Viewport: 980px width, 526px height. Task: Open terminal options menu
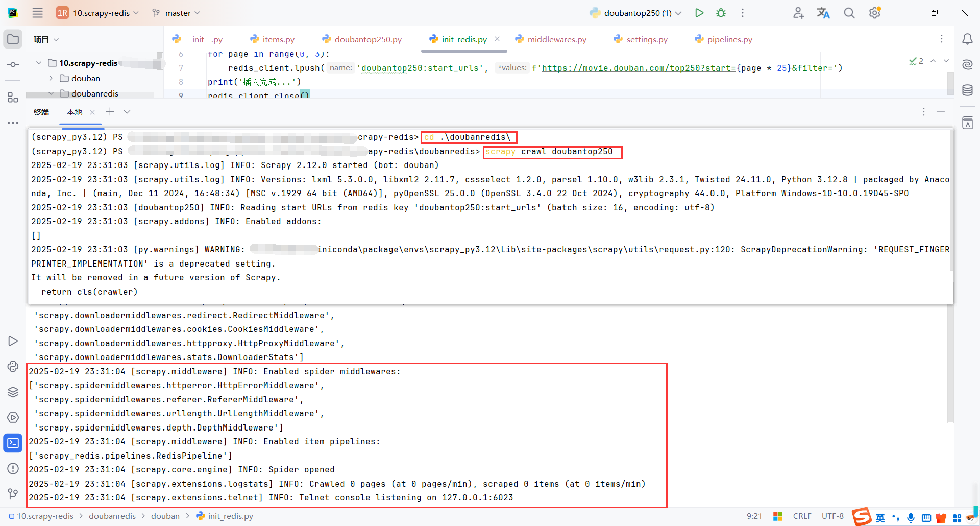click(x=923, y=112)
